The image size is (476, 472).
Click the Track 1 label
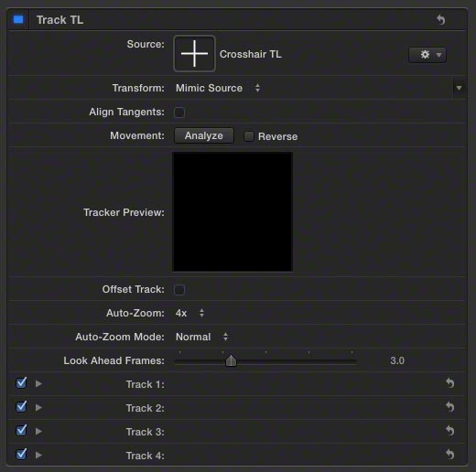pyautogui.click(x=146, y=384)
